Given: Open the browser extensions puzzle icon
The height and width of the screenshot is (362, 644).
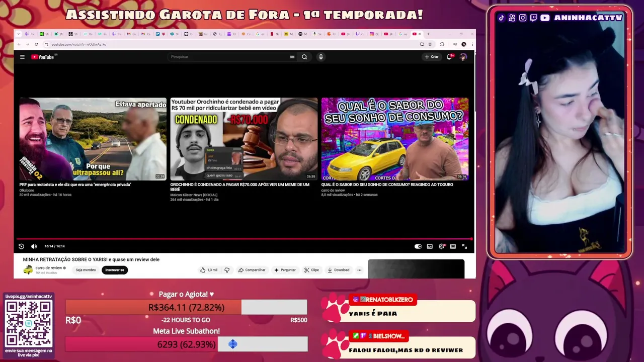Looking at the screenshot, I should tap(442, 44).
